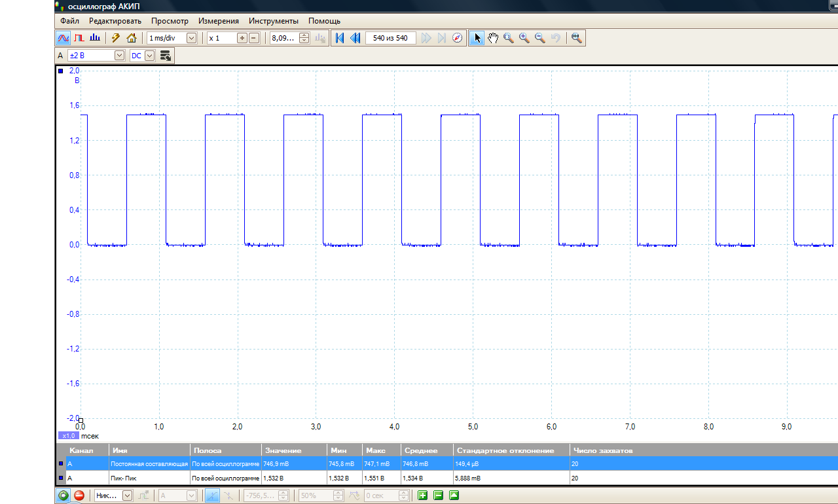
Task: Open the ±2 V range dropdown
Action: click(x=119, y=56)
